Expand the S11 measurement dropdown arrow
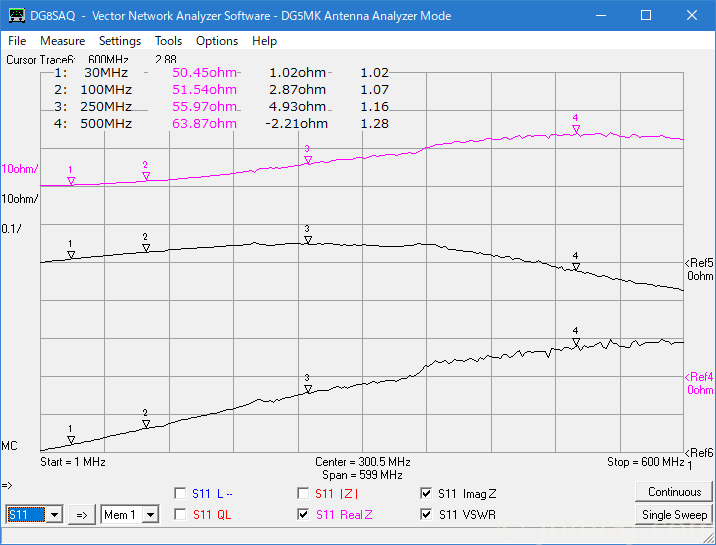The image size is (716, 545). 54,515
